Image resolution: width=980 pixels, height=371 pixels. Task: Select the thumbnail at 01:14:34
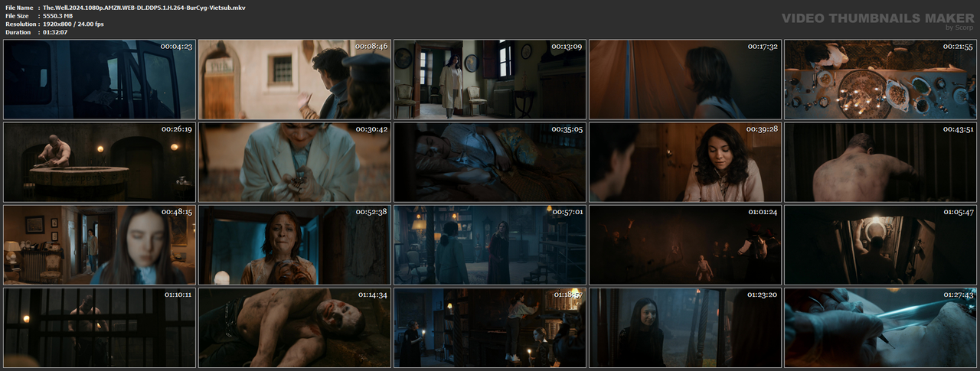point(295,327)
